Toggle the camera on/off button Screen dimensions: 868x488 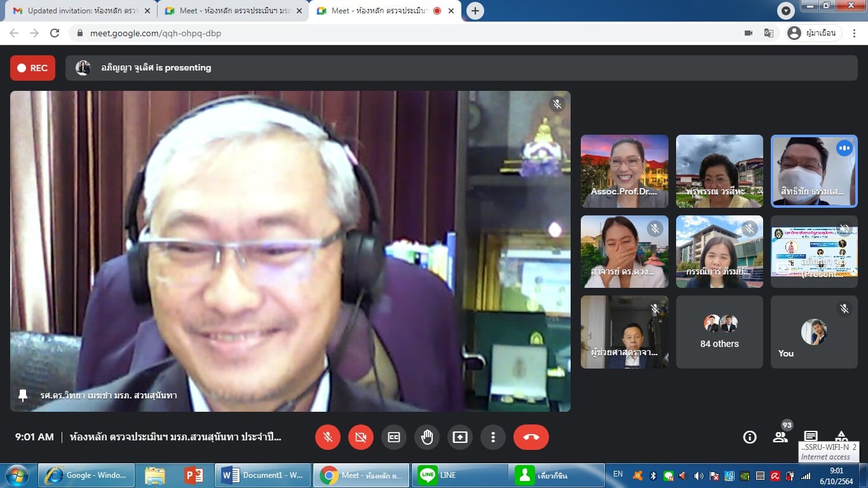click(x=361, y=437)
